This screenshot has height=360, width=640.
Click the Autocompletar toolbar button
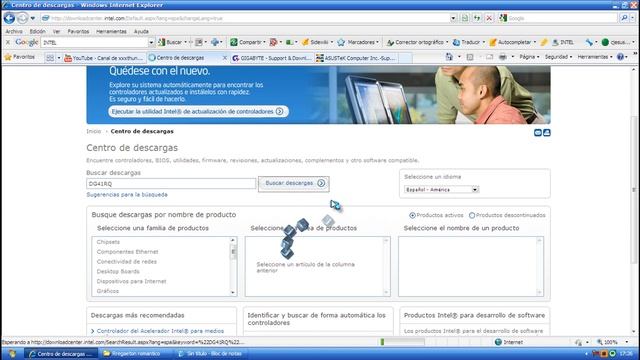(x=512, y=42)
